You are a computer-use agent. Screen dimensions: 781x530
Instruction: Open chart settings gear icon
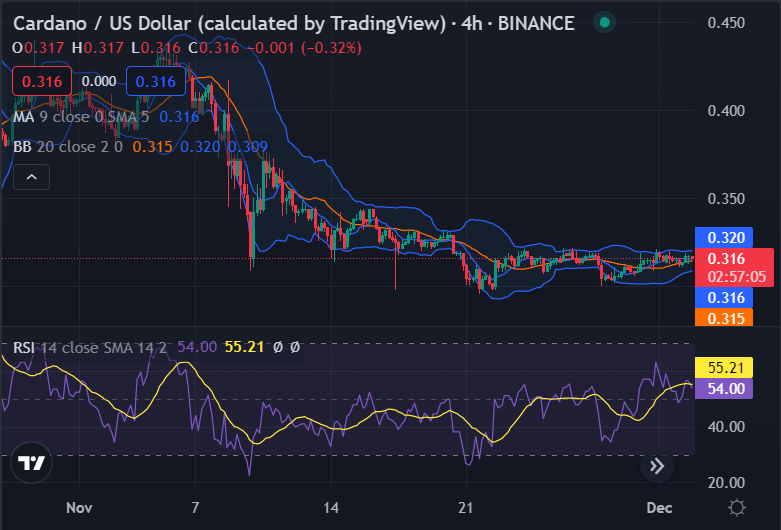[x=736, y=508]
